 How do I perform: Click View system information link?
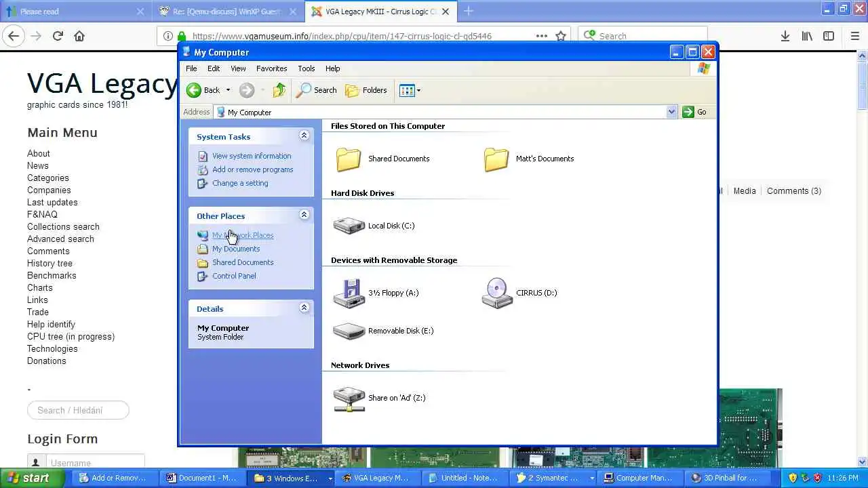pyautogui.click(x=252, y=156)
